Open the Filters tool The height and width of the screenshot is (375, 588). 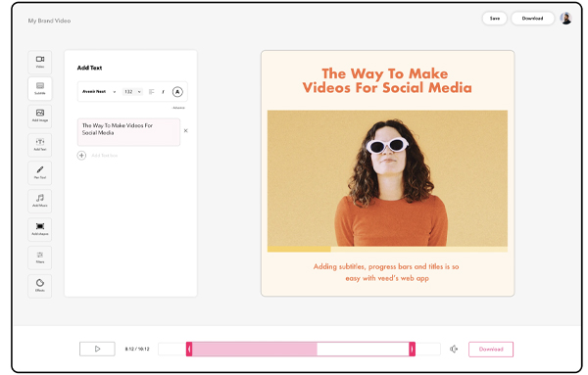click(x=40, y=258)
